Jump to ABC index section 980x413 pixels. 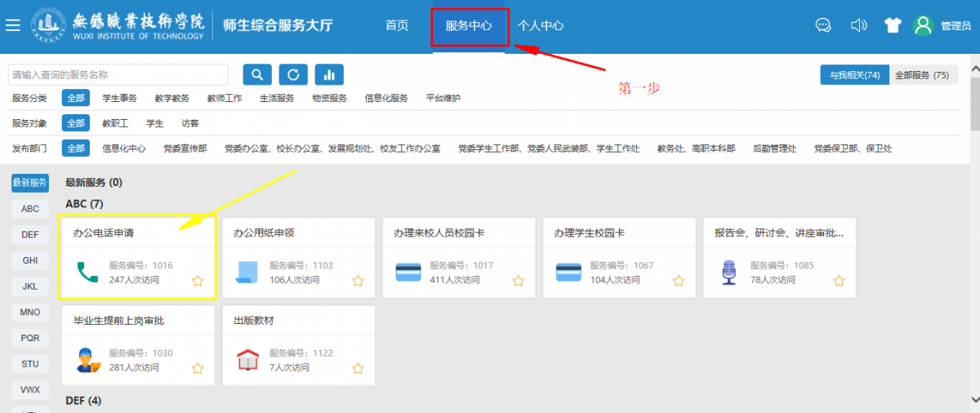coord(30,209)
